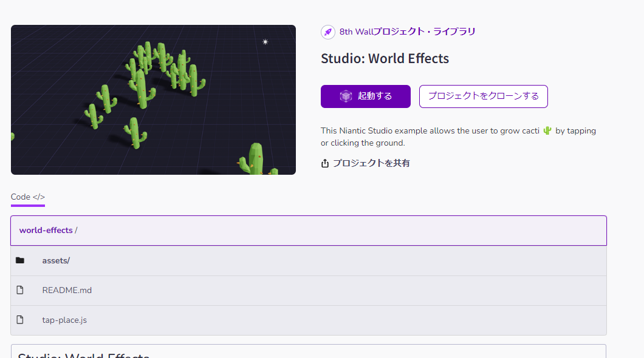This screenshot has height=358, width=644.
Task: Click the rocket icon beside 8th Wall library
Action: [x=327, y=32]
